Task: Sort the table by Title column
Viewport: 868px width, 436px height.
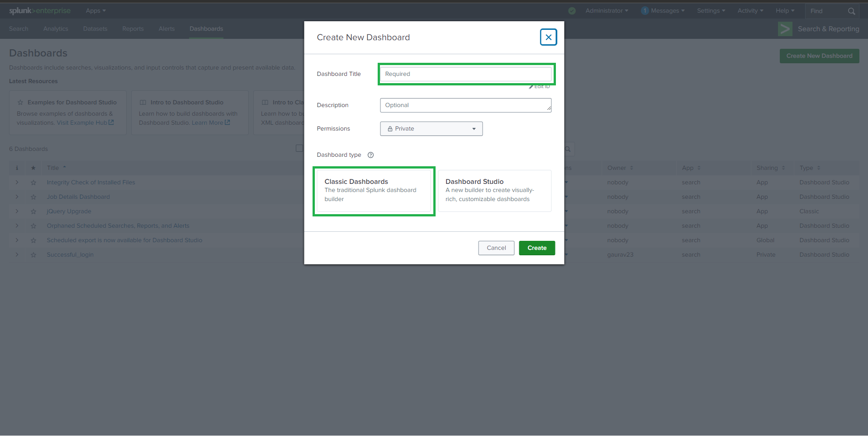Action: click(x=57, y=168)
